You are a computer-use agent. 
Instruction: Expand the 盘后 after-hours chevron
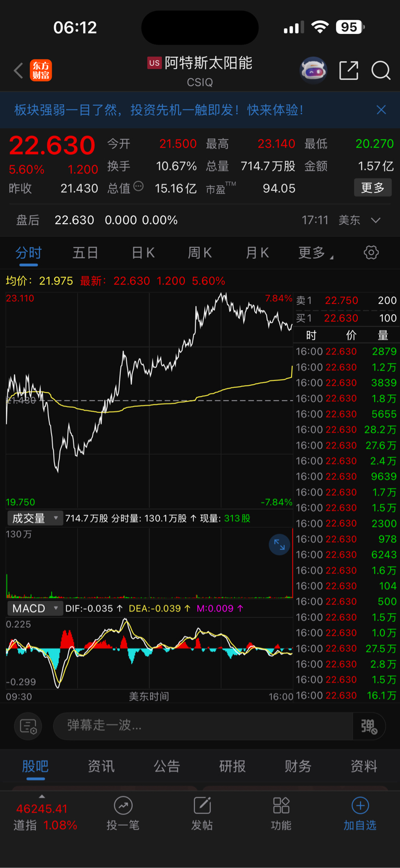pos(376,221)
